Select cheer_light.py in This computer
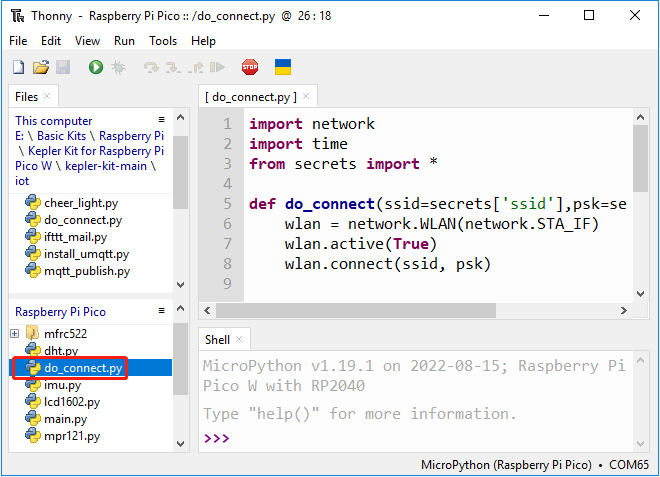Image resolution: width=660 pixels, height=477 pixels. click(x=81, y=203)
